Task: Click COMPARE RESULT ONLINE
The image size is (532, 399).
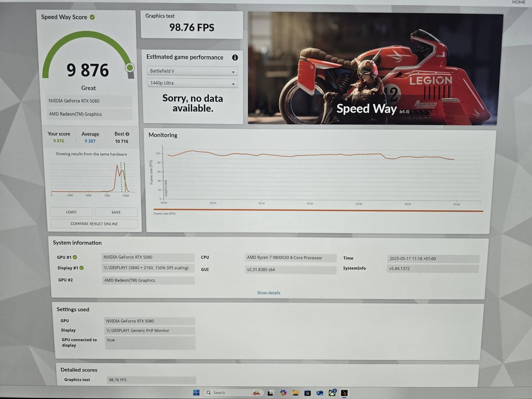Action: click(x=94, y=224)
